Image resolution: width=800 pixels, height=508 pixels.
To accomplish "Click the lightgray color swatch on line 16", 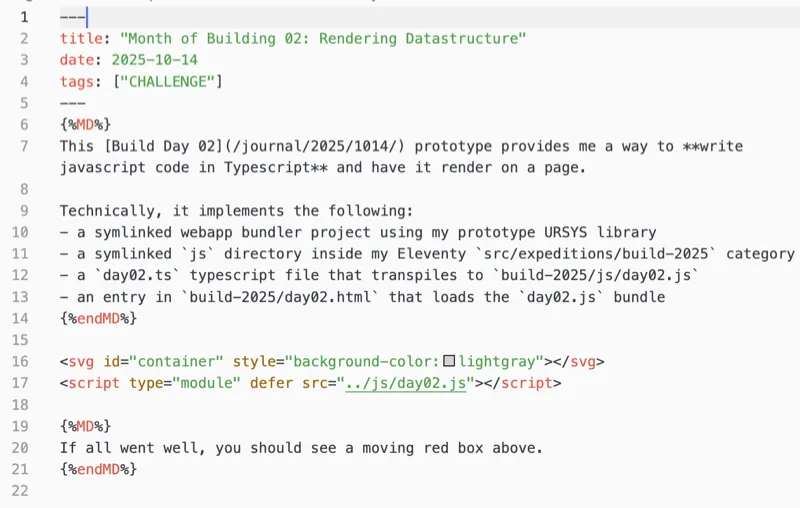I will click(449, 361).
